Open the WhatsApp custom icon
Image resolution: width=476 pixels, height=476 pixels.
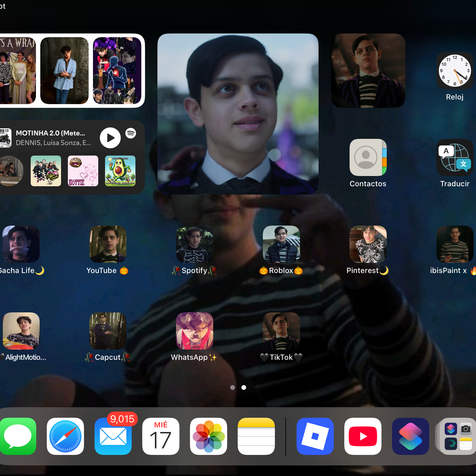click(195, 331)
